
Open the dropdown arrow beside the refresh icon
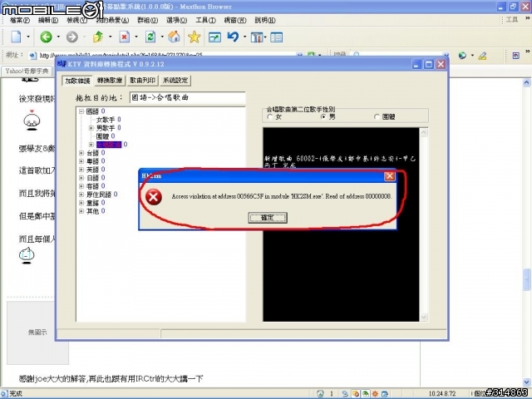coord(162,37)
